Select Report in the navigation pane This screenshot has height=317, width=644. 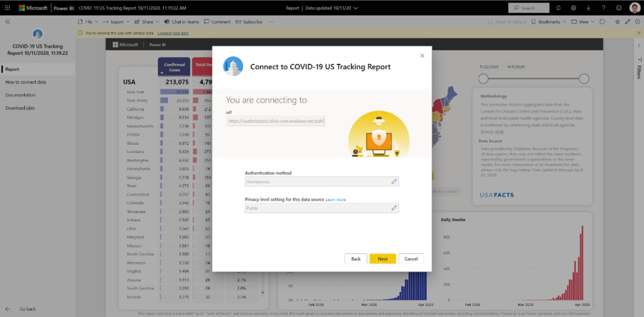[x=38, y=69]
